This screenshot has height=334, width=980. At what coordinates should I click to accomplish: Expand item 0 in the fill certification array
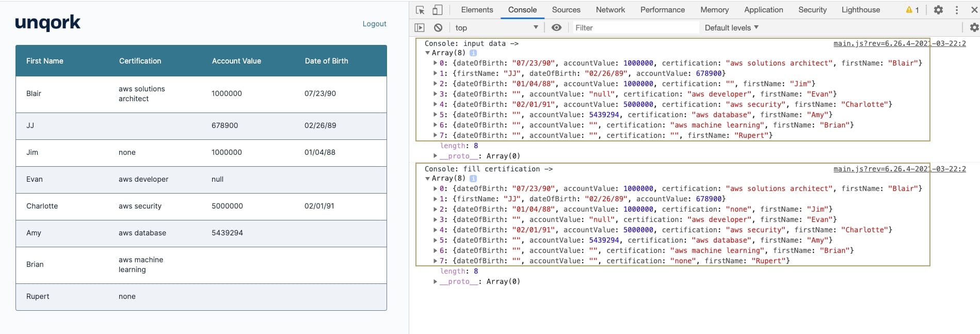435,189
